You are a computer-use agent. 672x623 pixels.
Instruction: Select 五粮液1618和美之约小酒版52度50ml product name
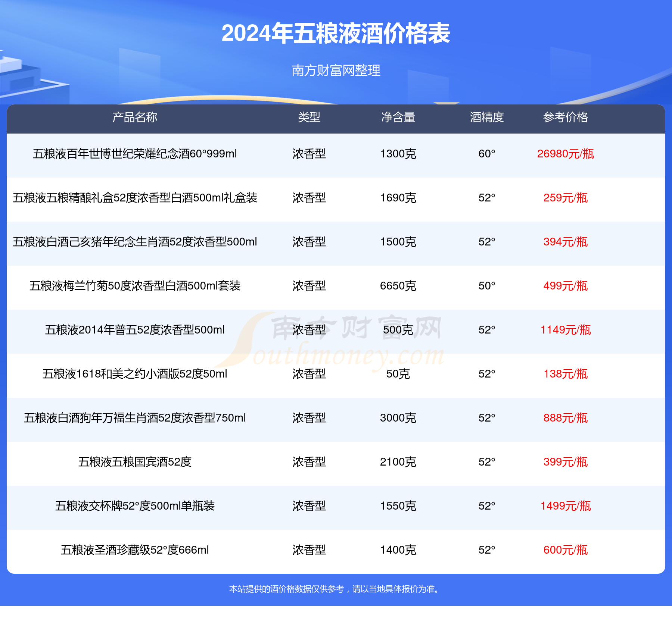click(x=135, y=374)
